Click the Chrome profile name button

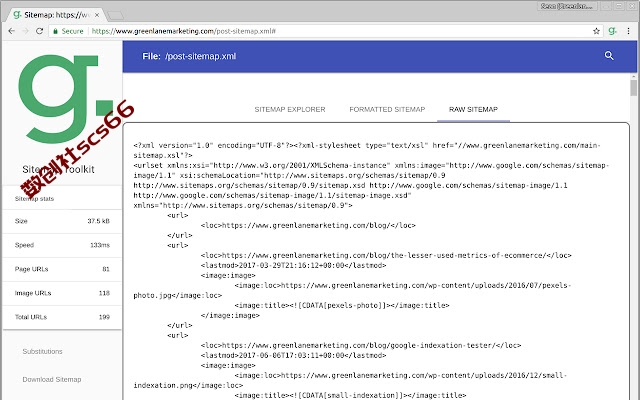[568, 6]
